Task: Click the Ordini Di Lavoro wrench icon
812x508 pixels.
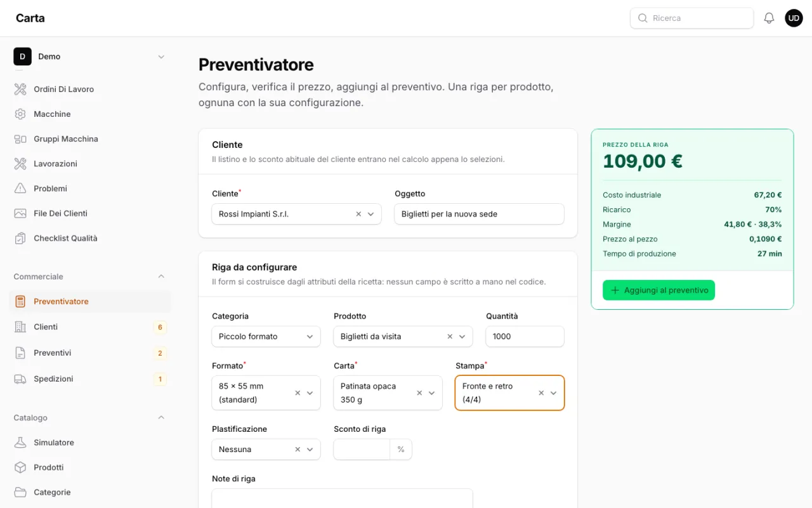Action: point(20,90)
